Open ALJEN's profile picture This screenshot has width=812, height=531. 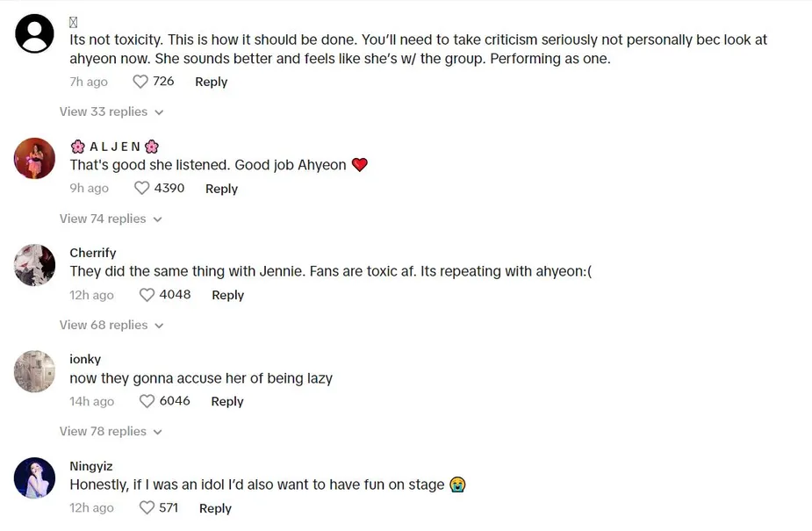tap(35, 158)
